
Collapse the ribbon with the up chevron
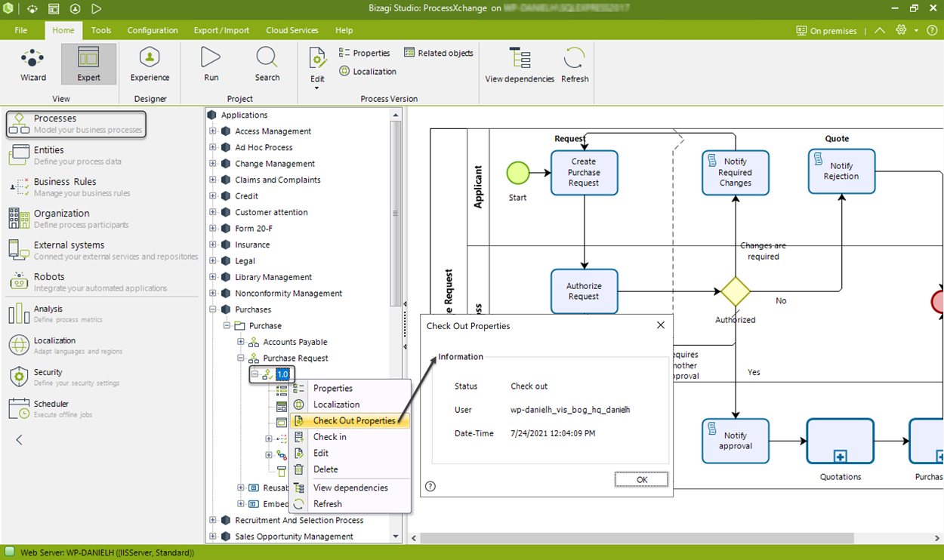[x=880, y=30]
